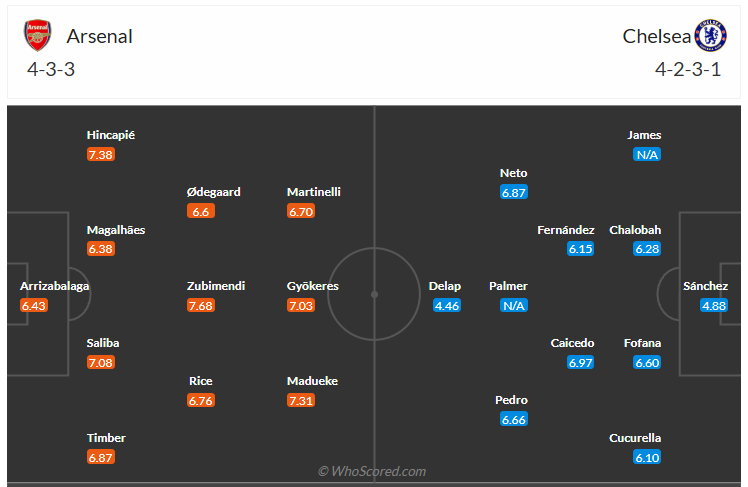This screenshot has height=487, width=748.
Task: Click Madueke's 7.31 rating badge
Action: click(x=301, y=400)
